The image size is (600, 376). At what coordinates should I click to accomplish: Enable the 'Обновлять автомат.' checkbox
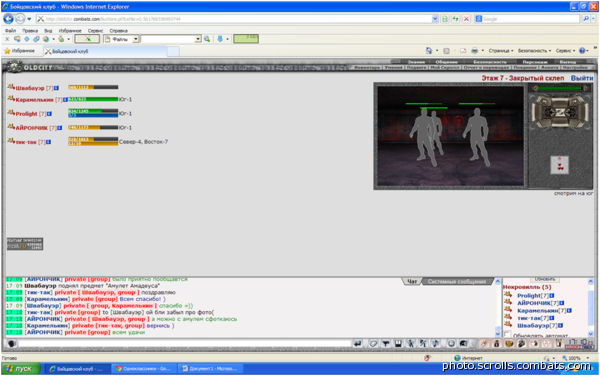point(507,335)
